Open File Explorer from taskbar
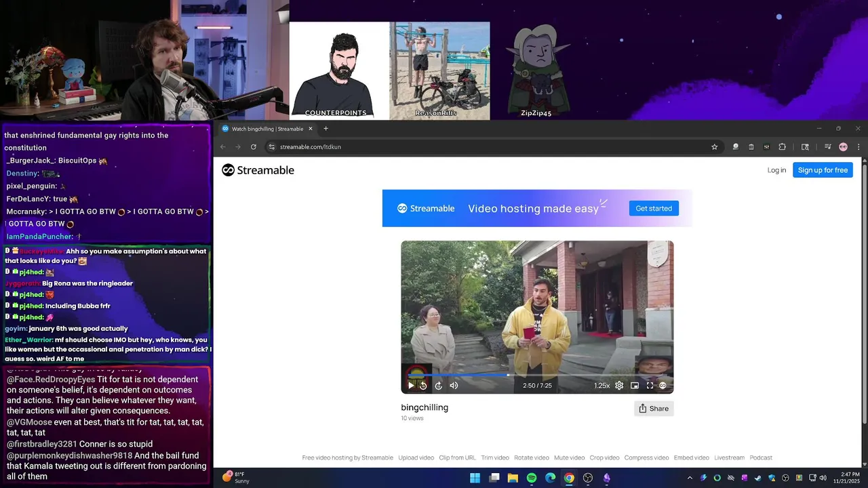868x488 pixels. pos(513,478)
